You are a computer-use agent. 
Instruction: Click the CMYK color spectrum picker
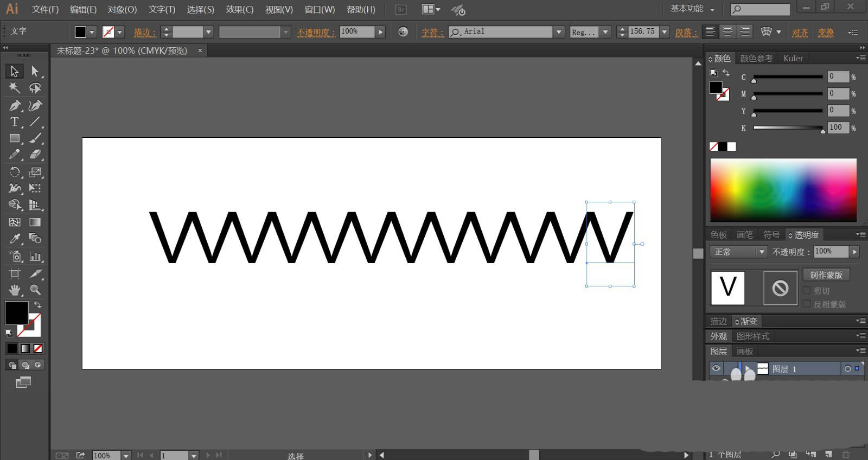(x=783, y=190)
